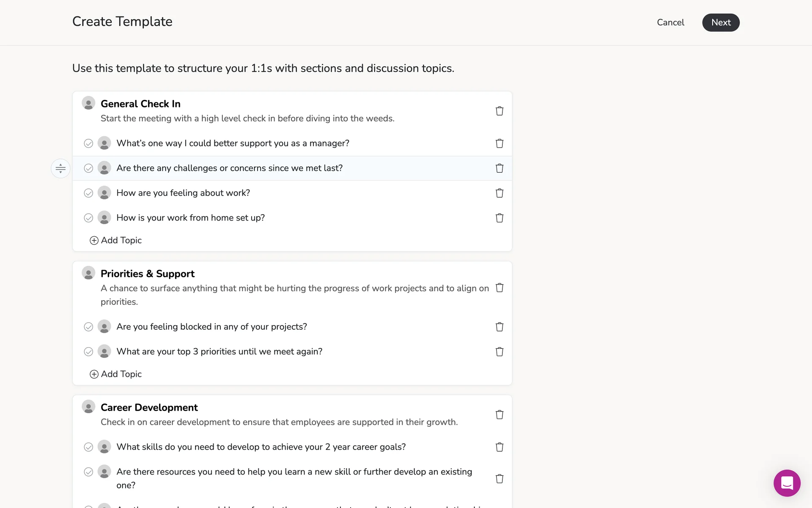Remove the challenges or concerns topic
812x508 pixels.
tap(499, 168)
